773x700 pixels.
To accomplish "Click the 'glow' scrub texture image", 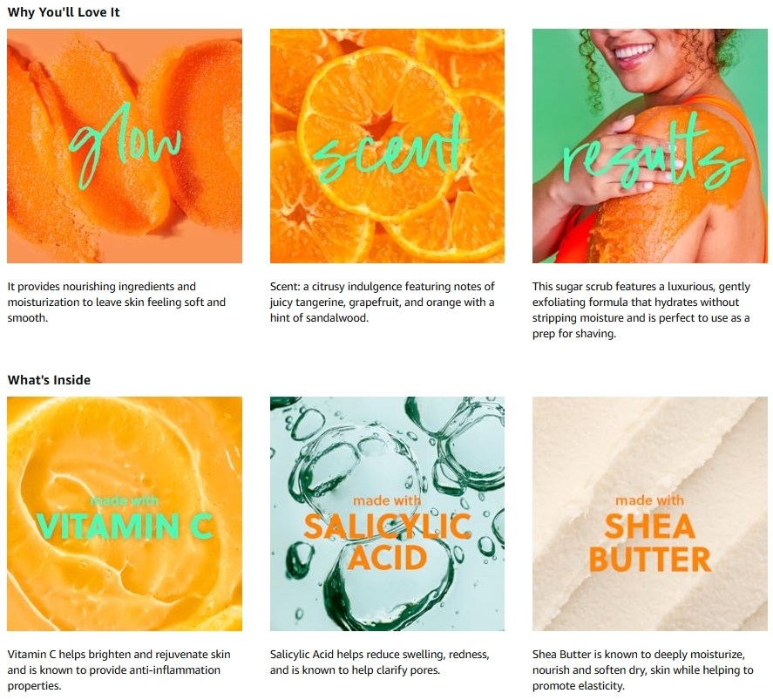I will coord(125,146).
